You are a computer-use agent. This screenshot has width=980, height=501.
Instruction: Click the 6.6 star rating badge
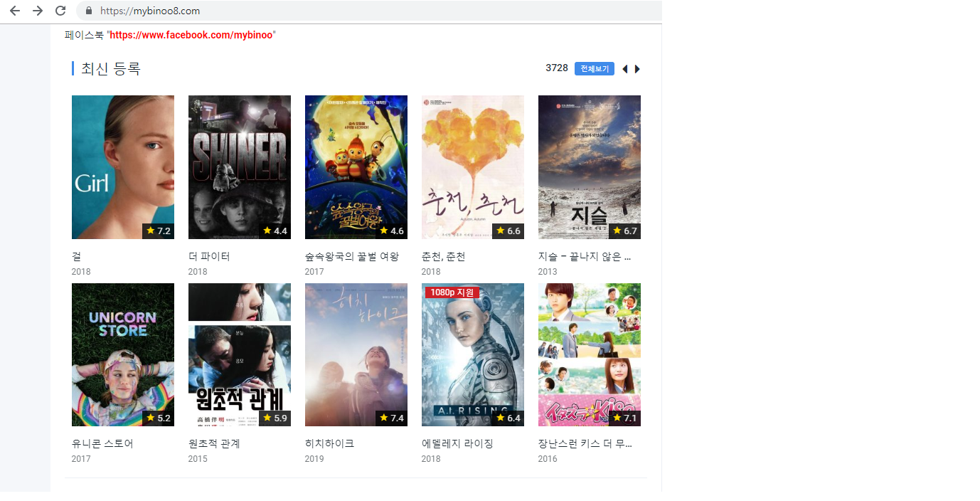508,231
